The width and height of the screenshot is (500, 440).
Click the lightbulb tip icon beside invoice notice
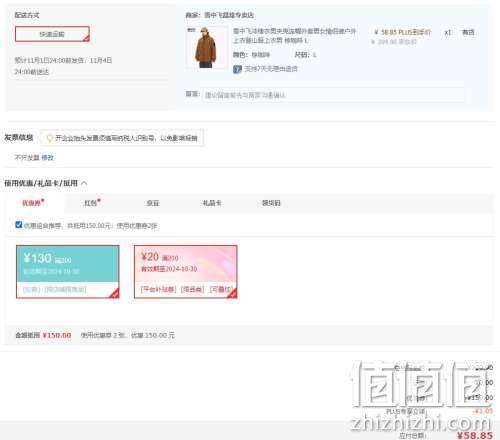[x=50, y=138]
